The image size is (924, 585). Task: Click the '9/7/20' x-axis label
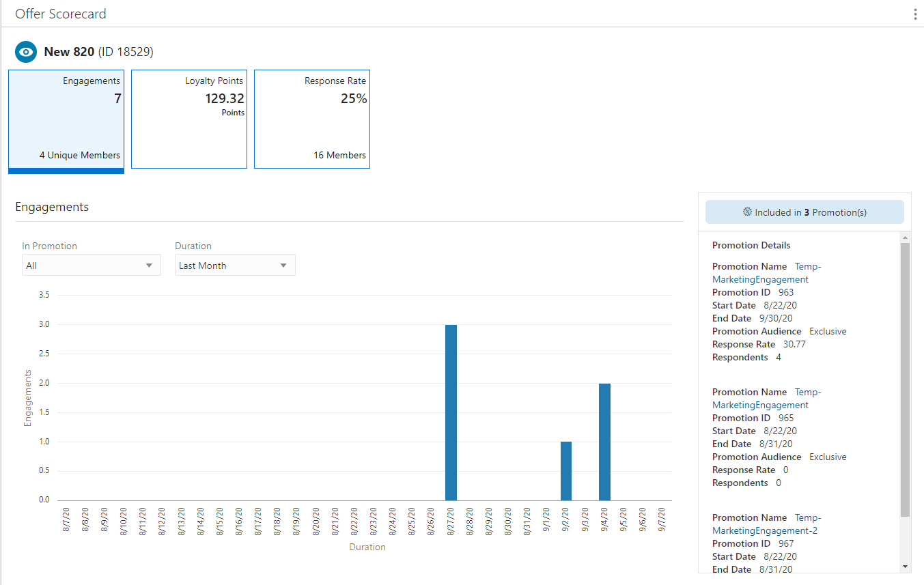(662, 519)
